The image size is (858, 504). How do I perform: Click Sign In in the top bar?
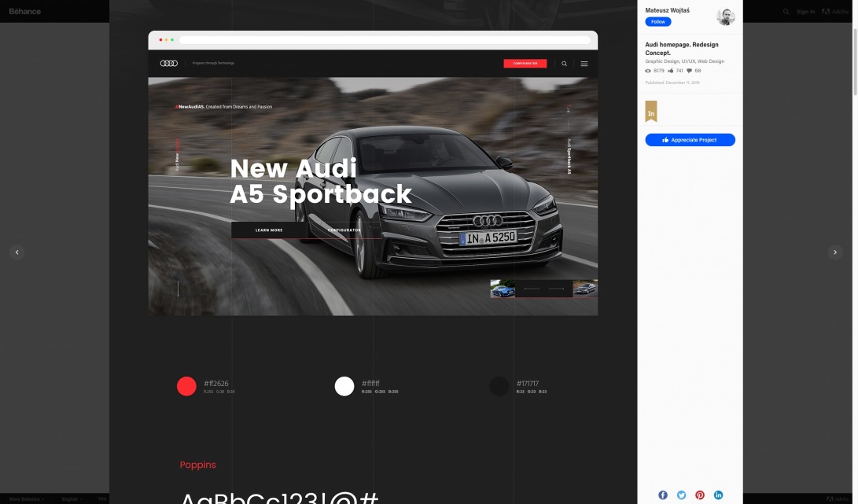(805, 12)
